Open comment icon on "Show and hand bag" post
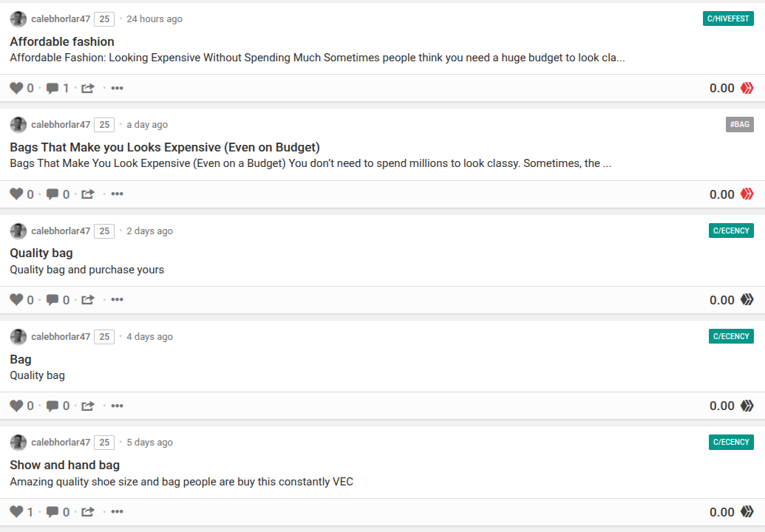 52,511
